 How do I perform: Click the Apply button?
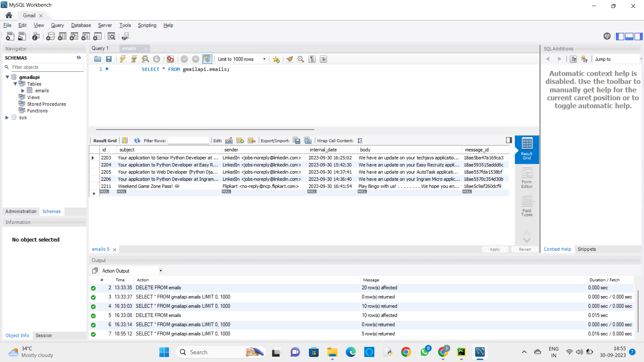click(495, 249)
